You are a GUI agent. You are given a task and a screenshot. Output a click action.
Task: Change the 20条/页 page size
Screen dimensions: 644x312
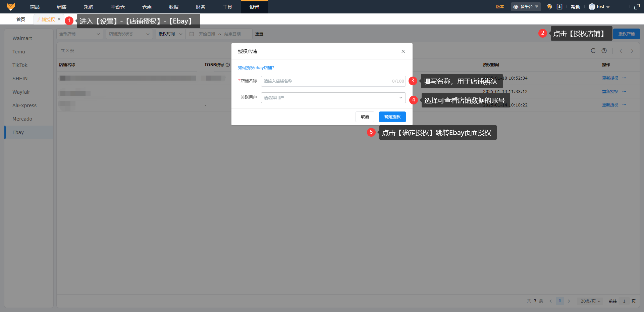point(590,301)
